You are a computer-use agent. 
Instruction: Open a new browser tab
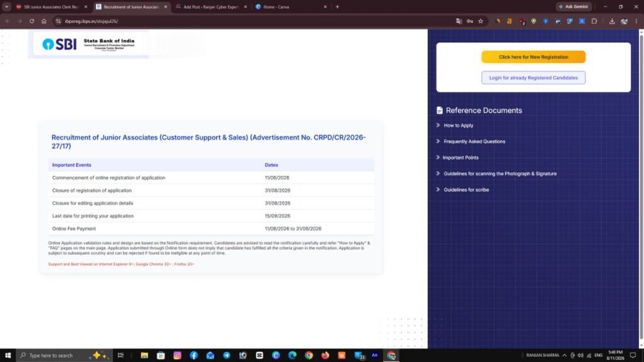[337, 6]
